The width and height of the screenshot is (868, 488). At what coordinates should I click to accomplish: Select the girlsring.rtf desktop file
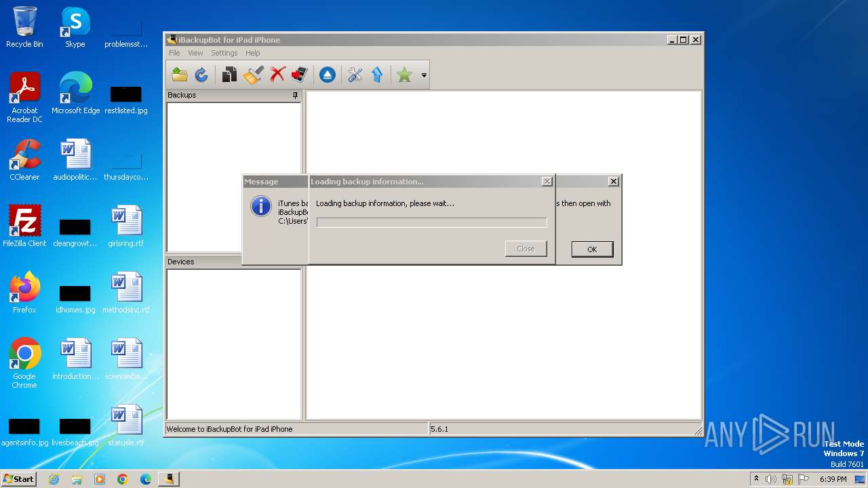[126, 226]
